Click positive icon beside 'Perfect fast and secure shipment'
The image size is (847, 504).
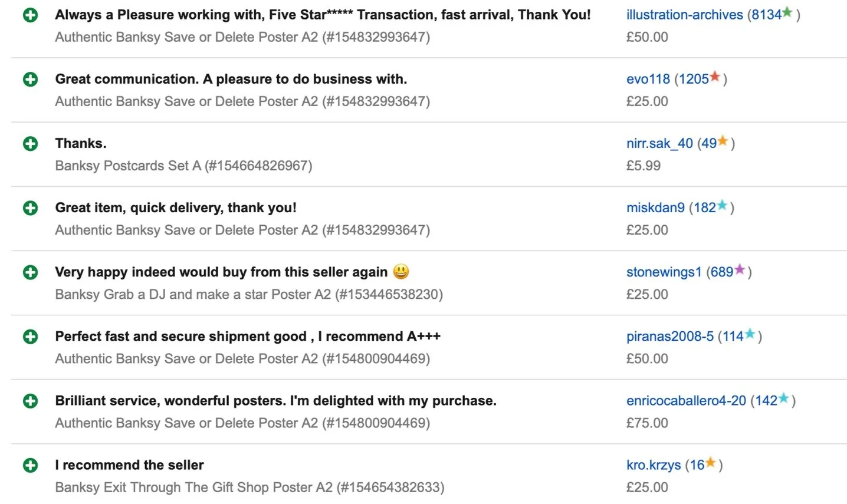tap(30, 337)
